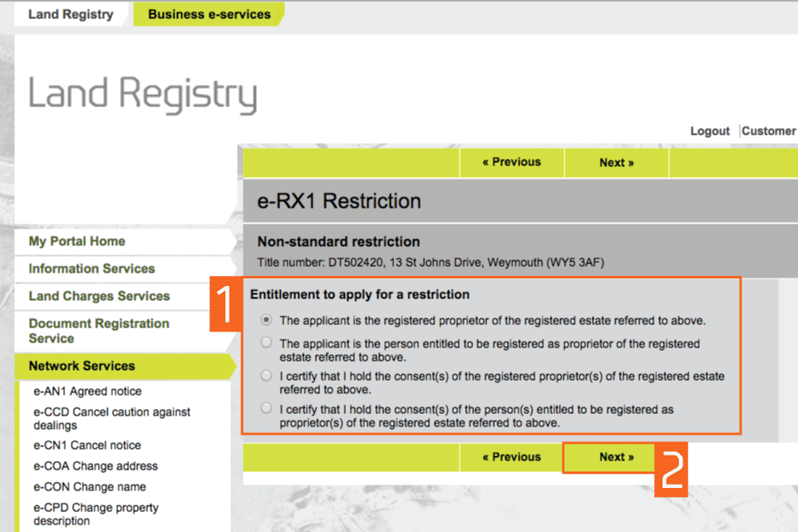Open Information Services menu item
798x532 pixels.
pos(91,268)
